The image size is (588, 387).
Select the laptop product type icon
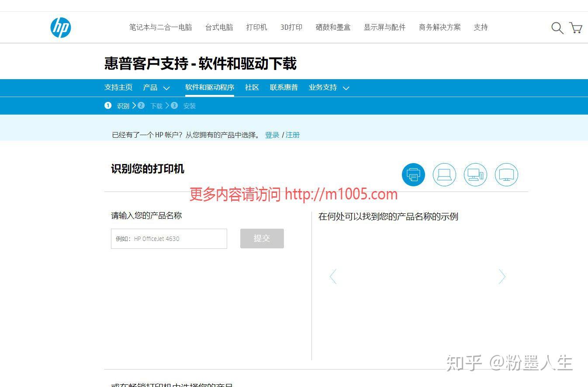click(x=444, y=175)
